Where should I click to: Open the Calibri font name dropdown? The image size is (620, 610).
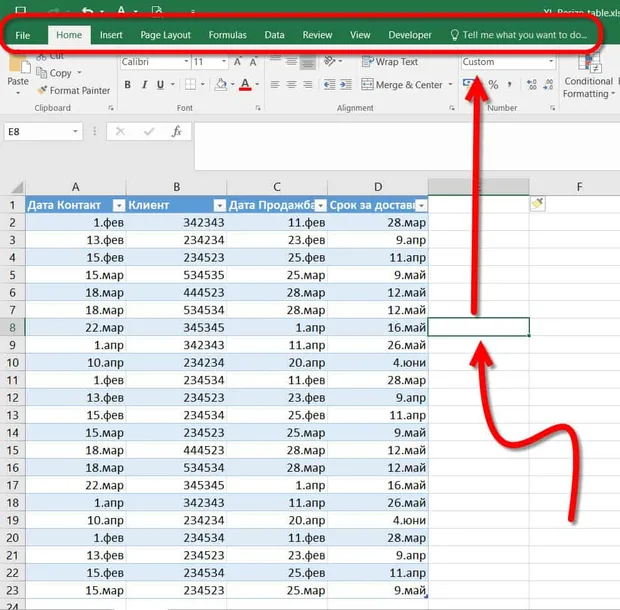click(x=186, y=62)
